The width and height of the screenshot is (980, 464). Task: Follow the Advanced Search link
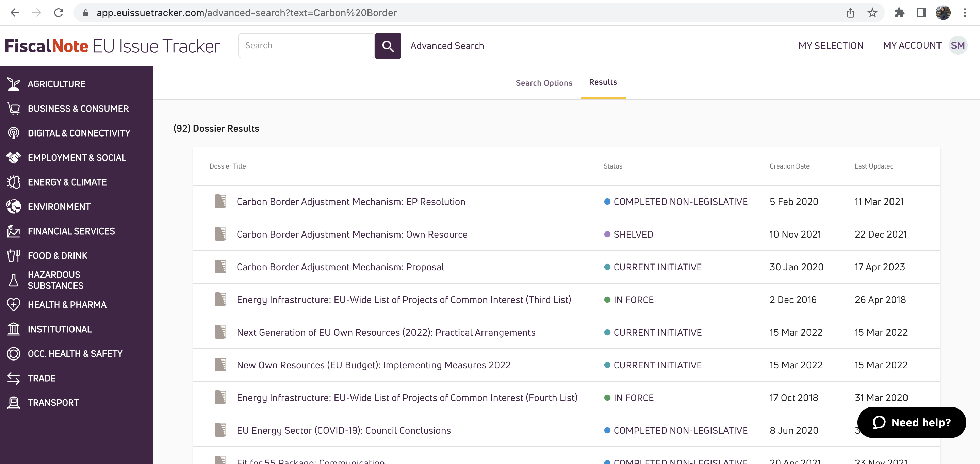[x=447, y=46]
